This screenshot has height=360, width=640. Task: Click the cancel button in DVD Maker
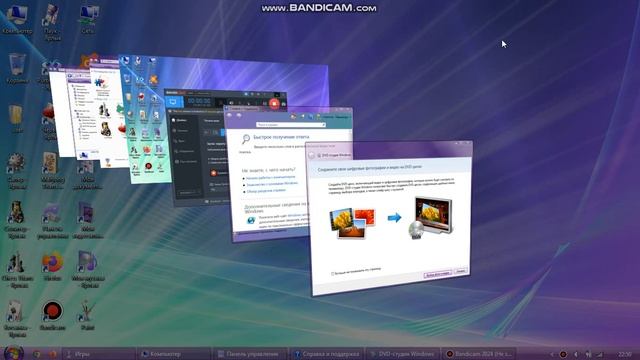[460, 271]
